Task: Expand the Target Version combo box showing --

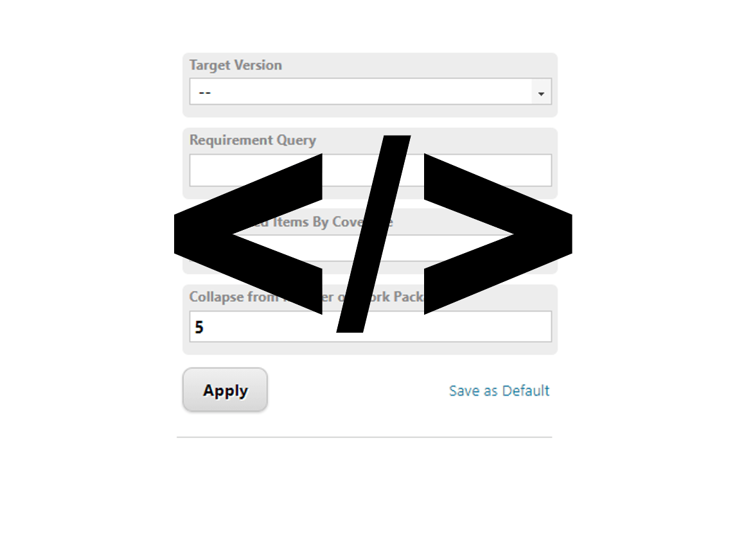Action: coord(370,92)
